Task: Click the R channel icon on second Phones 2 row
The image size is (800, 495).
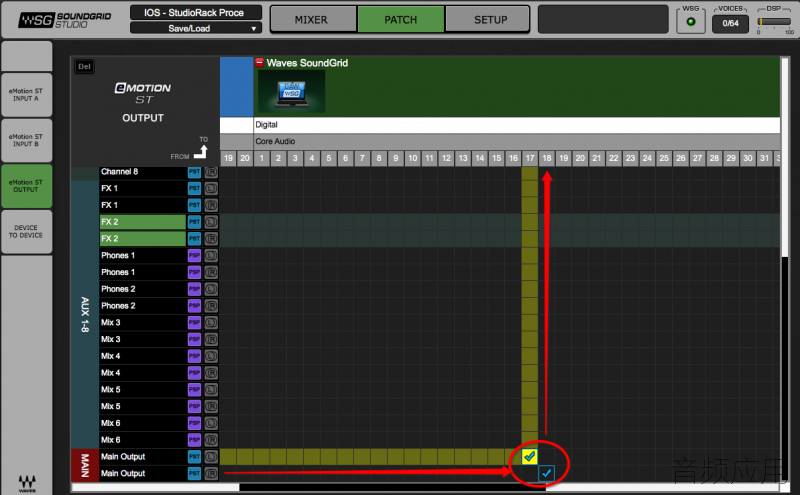Action: [211, 306]
